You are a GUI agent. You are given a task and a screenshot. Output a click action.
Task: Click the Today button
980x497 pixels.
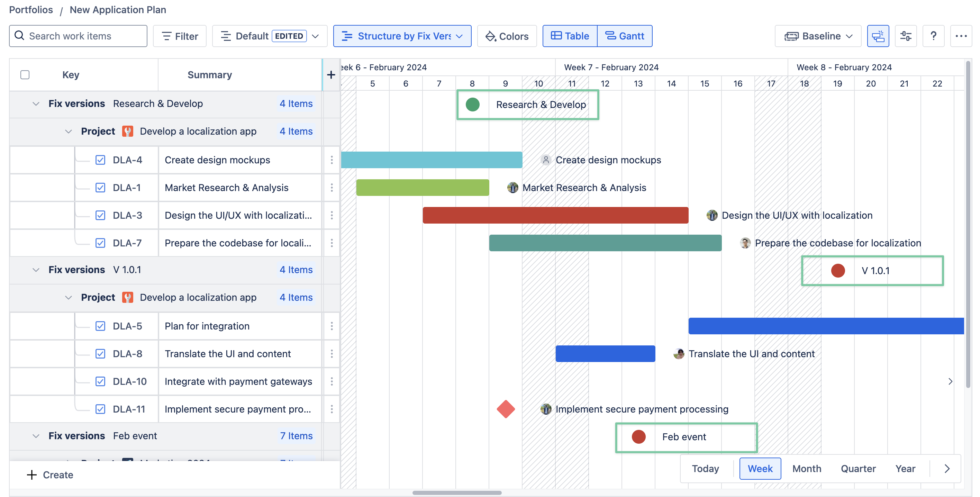coord(705,469)
